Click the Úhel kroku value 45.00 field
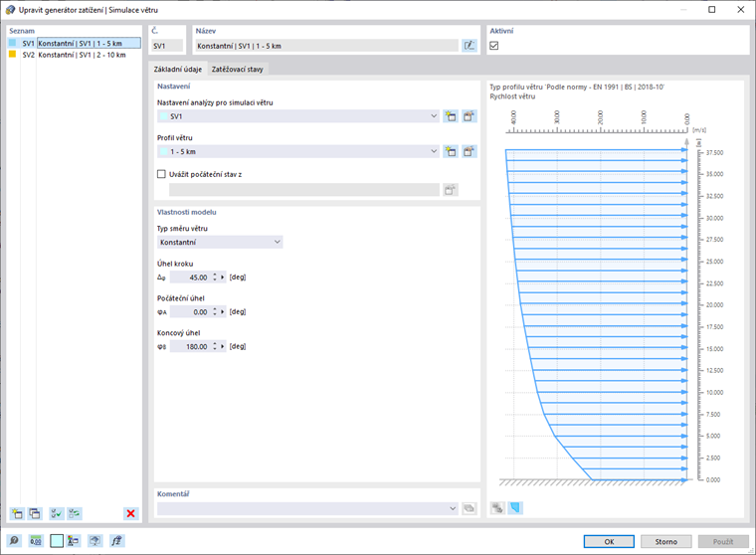 pyautogui.click(x=191, y=277)
